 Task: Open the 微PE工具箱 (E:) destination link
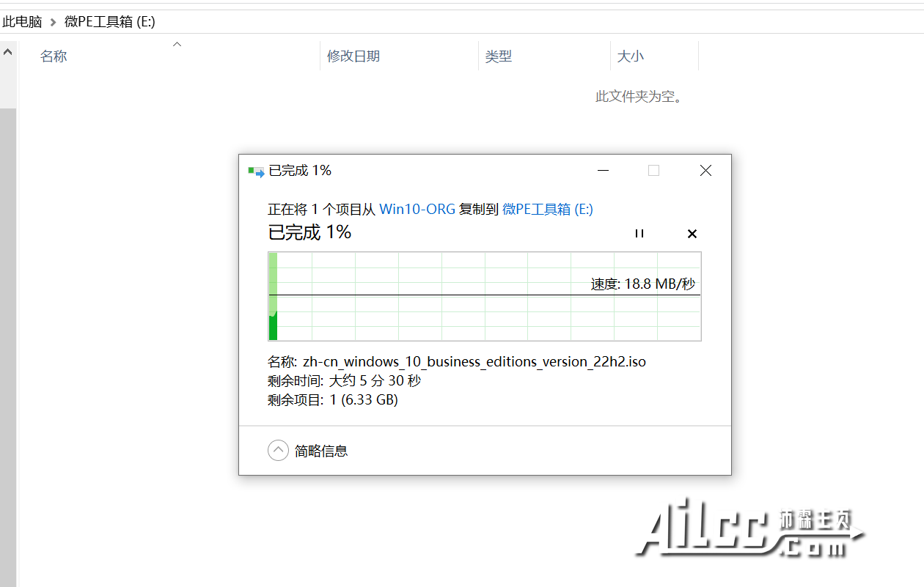(547, 209)
